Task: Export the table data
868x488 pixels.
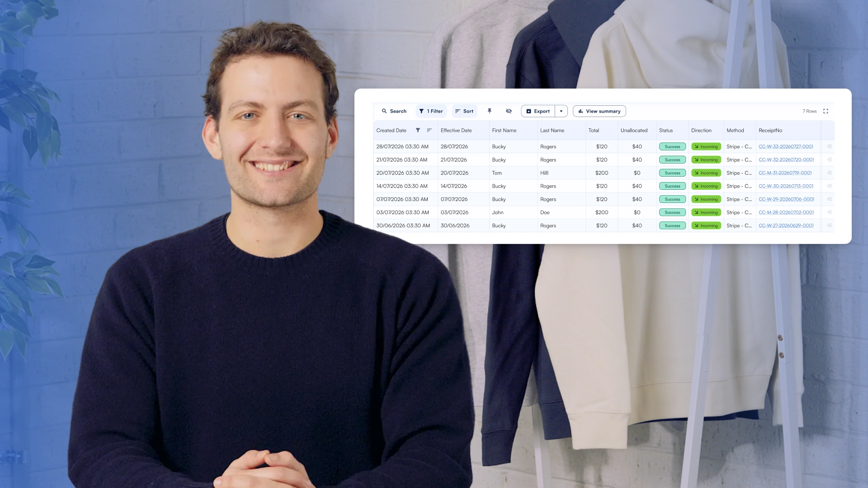Action: (538, 111)
